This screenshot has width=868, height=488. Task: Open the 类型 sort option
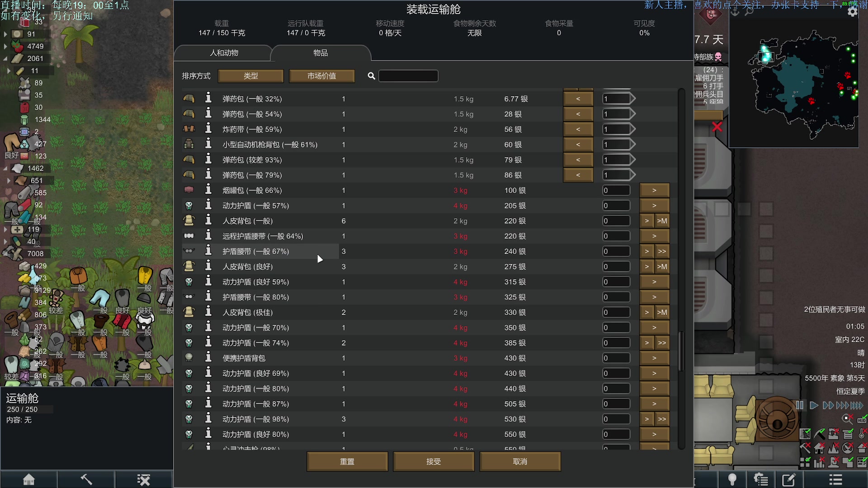[250, 76]
